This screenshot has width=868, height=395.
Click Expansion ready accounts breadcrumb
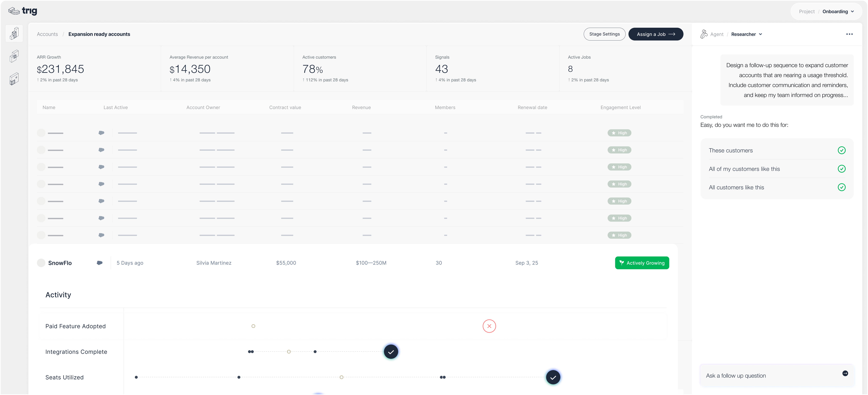(x=99, y=34)
